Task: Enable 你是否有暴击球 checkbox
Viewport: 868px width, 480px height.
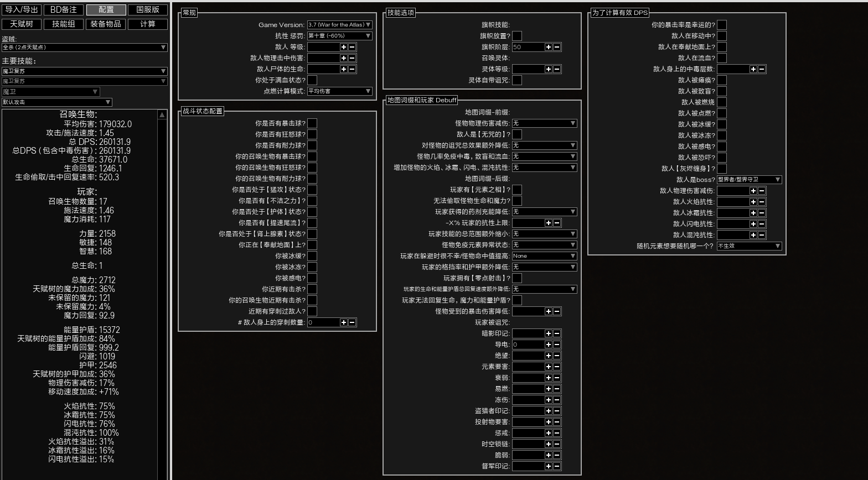Action: [312, 123]
